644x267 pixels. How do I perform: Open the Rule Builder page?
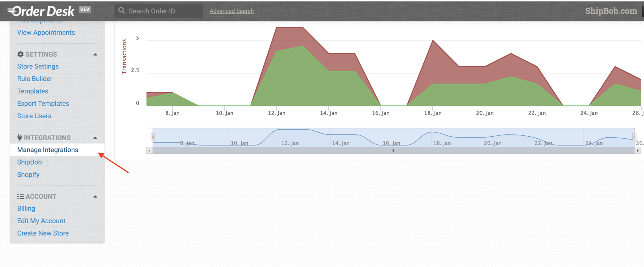coord(35,79)
